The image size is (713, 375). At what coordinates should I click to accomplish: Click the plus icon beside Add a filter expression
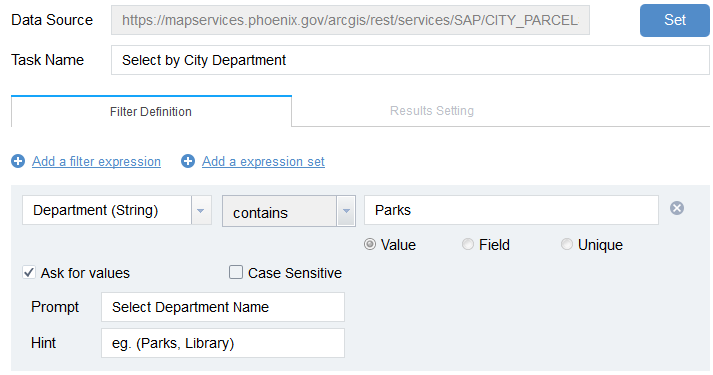click(18, 161)
